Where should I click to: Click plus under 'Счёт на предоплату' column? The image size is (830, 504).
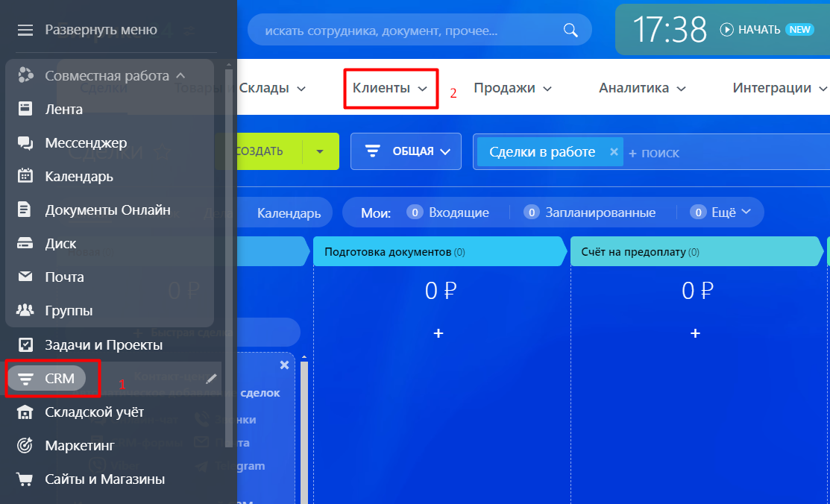click(x=695, y=333)
